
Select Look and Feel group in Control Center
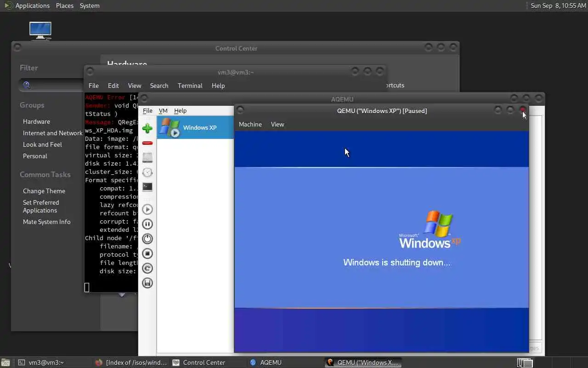pyautogui.click(x=42, y=144)
